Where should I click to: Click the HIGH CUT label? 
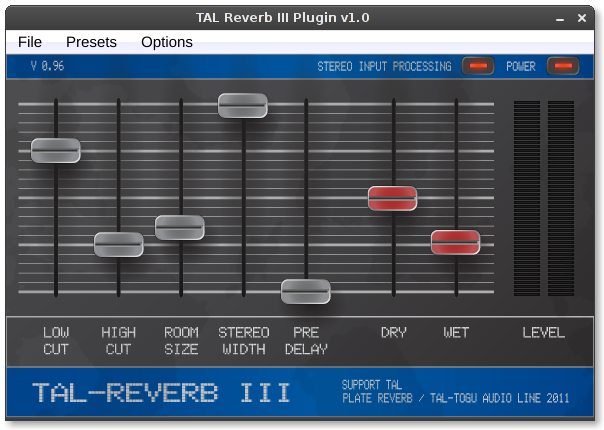pyautogui.click(x=119, y=341)
